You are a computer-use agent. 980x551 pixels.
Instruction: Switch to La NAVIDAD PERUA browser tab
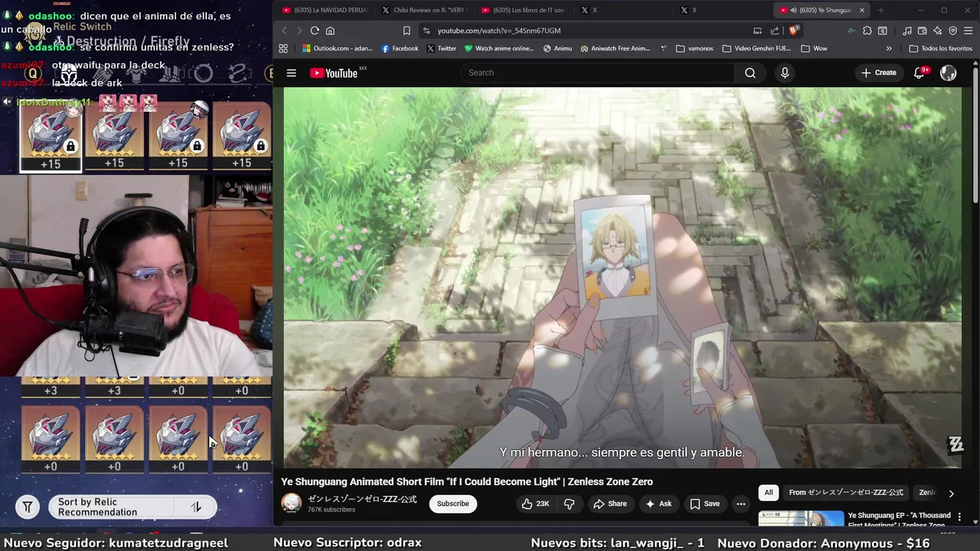click(325, 10)
